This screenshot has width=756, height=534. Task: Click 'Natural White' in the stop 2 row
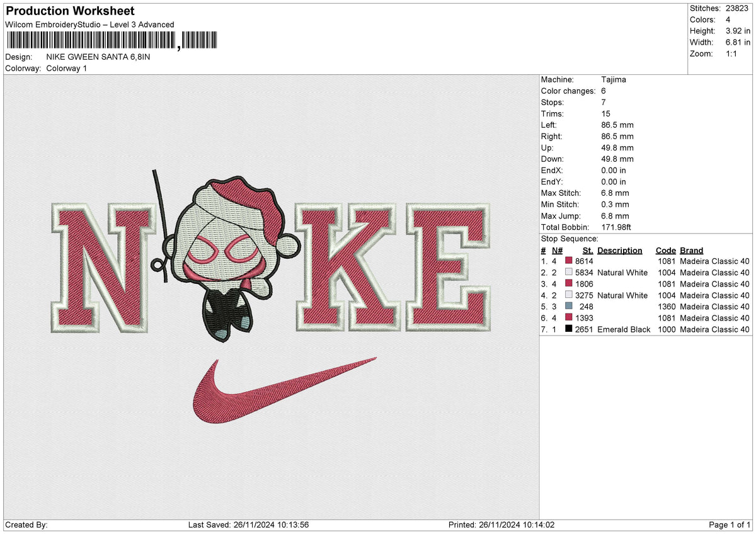622,273
